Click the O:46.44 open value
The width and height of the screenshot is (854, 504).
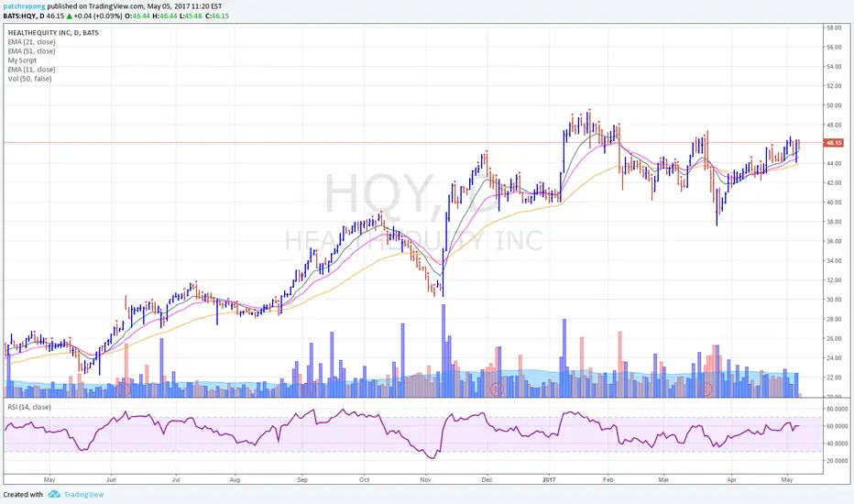point(137,16)
